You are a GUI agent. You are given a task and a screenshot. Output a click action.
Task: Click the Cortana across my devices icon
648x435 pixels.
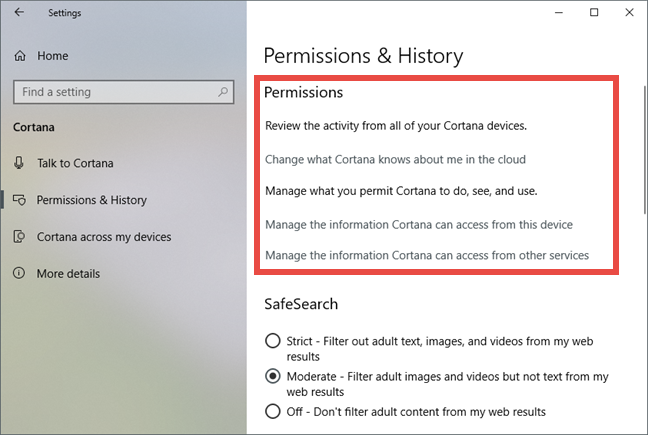(x=19, y=237)
